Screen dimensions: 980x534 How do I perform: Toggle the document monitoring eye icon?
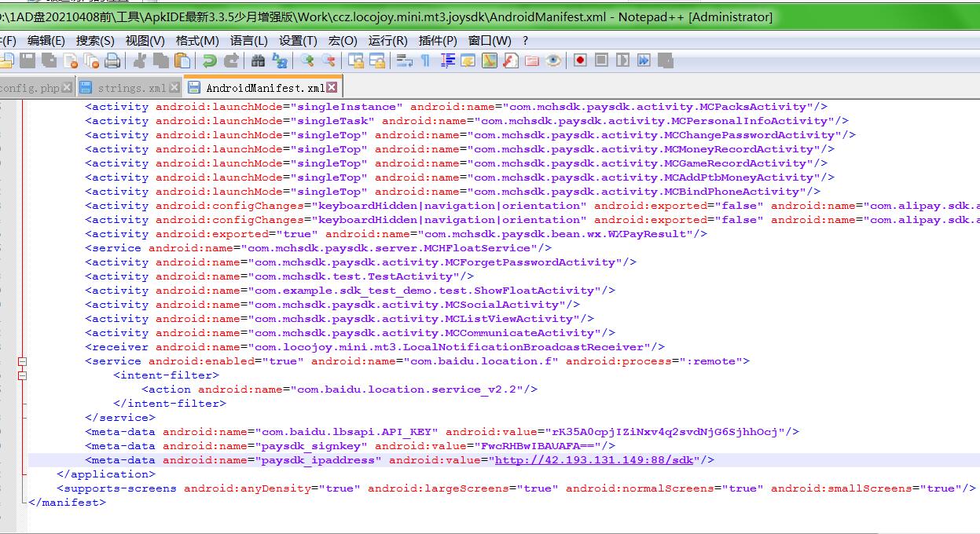point(553,60)
